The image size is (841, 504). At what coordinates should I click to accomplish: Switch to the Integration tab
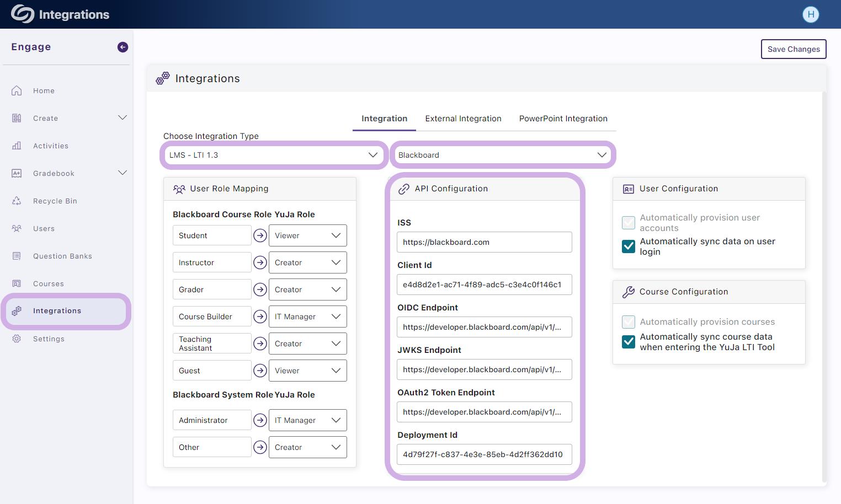coord(384,119)
